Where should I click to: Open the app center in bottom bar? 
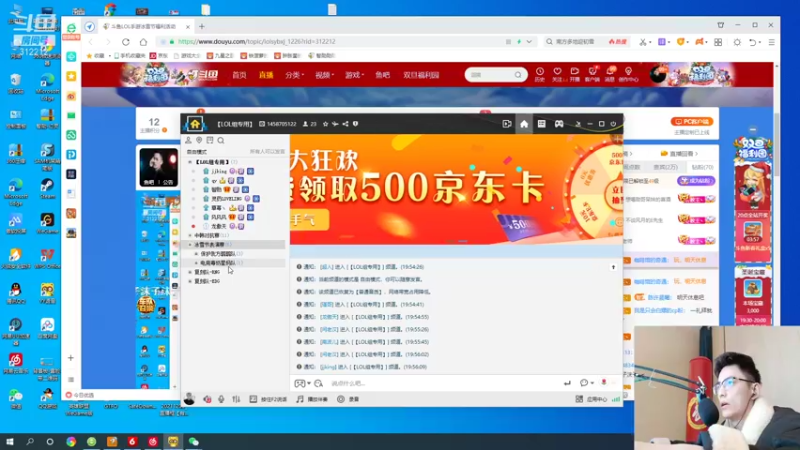[591, 399]
